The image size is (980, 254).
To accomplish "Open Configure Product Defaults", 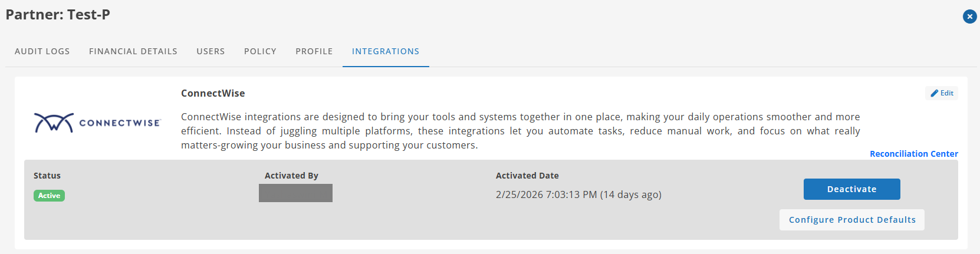I will [852, 220].
